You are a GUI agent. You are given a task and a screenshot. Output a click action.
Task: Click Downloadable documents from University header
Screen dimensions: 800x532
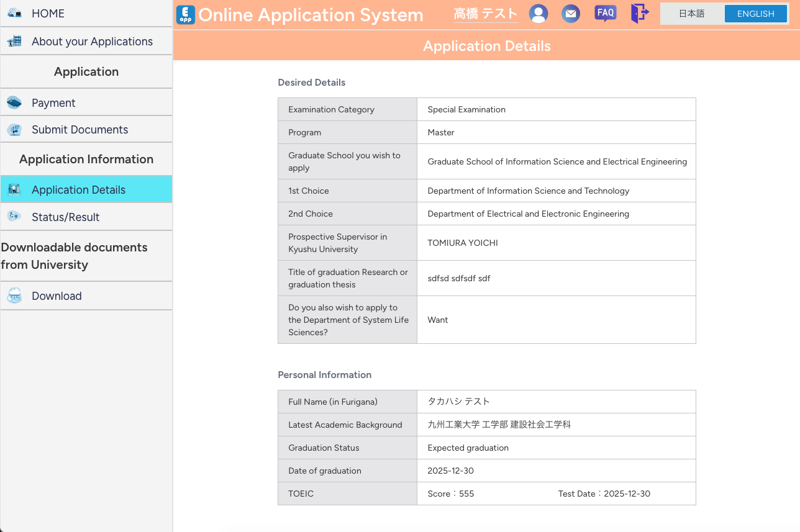tap(75, 256)
